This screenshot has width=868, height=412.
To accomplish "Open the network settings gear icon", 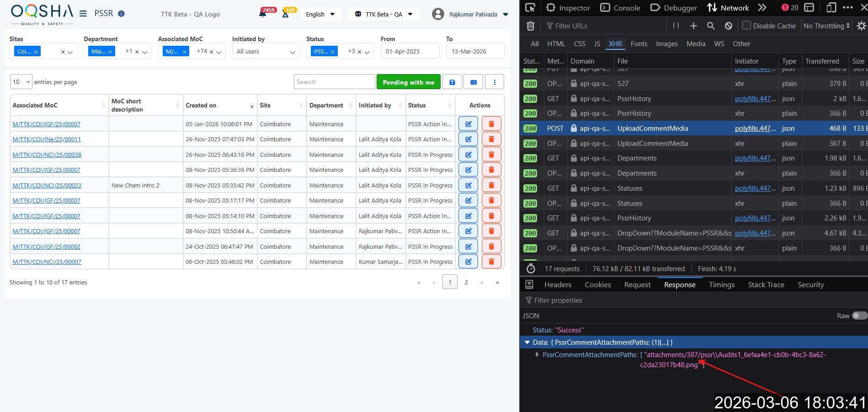I will pyautogui.click(x=861, y=26).
